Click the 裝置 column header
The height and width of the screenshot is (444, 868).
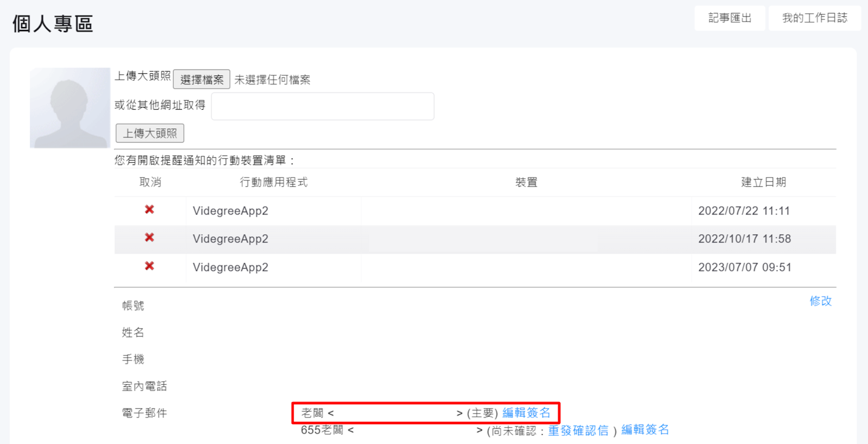[526, 182]
